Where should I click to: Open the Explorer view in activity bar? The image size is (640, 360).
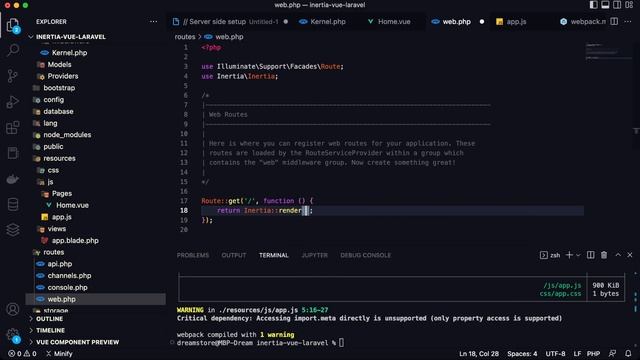coord(13,25)
